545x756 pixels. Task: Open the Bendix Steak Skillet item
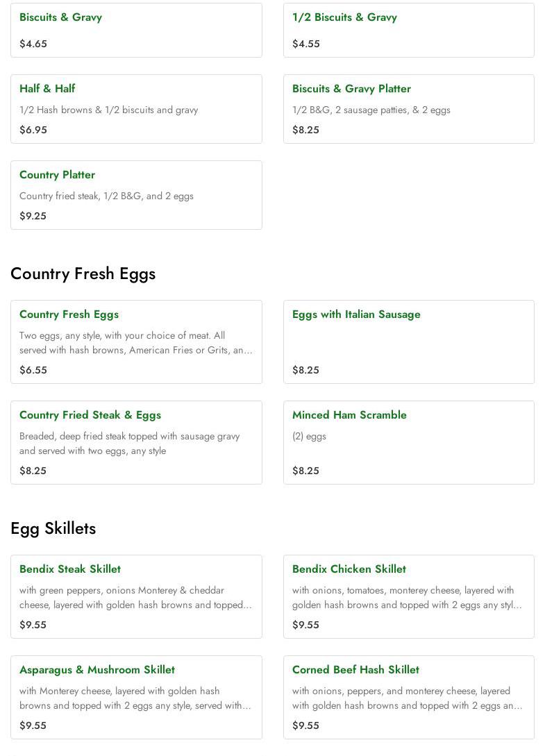pyautogui.click(x=70, y=569)
